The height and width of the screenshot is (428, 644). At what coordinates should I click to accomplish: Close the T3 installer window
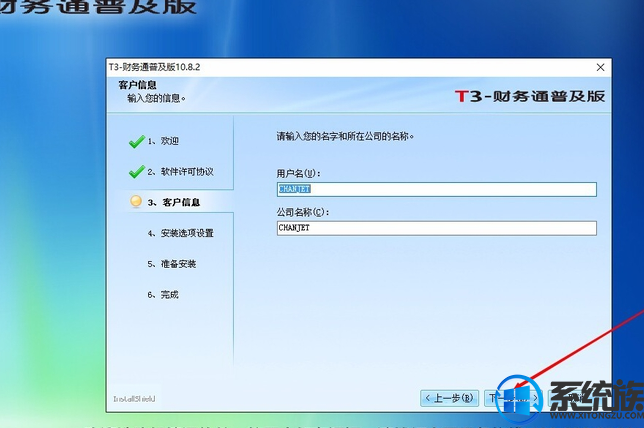pyautogui.click(x=600, y=67)
